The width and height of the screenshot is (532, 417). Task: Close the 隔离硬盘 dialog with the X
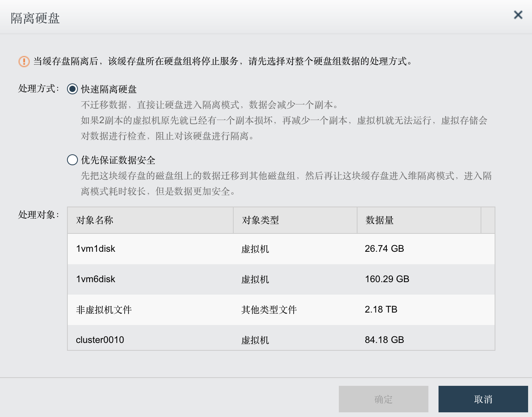tap(518, 15)
